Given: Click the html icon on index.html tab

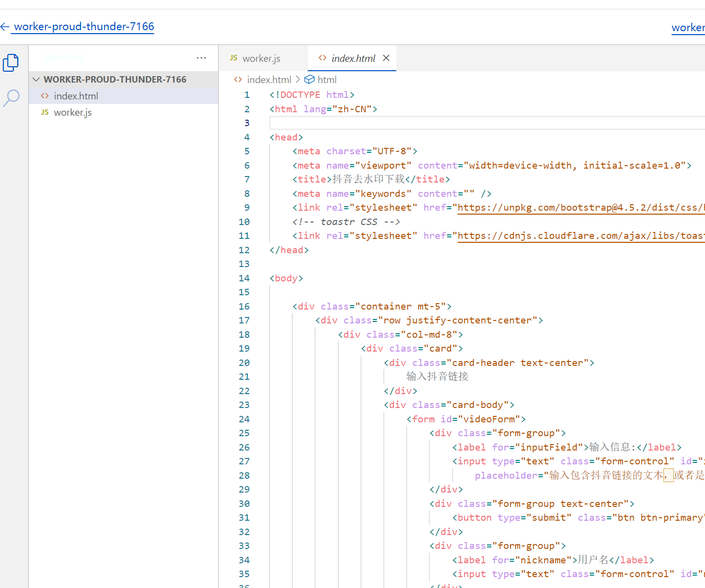Looking at the screenshot, I should pos(323,58).
